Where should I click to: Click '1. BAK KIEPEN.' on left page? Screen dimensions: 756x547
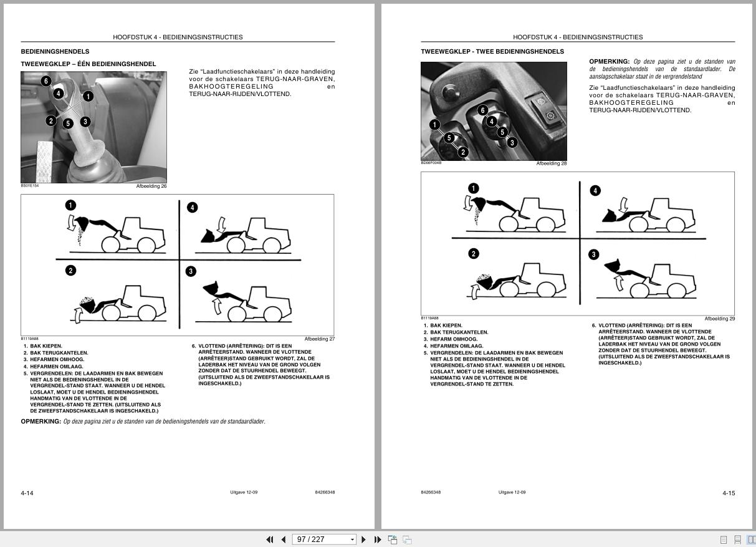[43, 346]
